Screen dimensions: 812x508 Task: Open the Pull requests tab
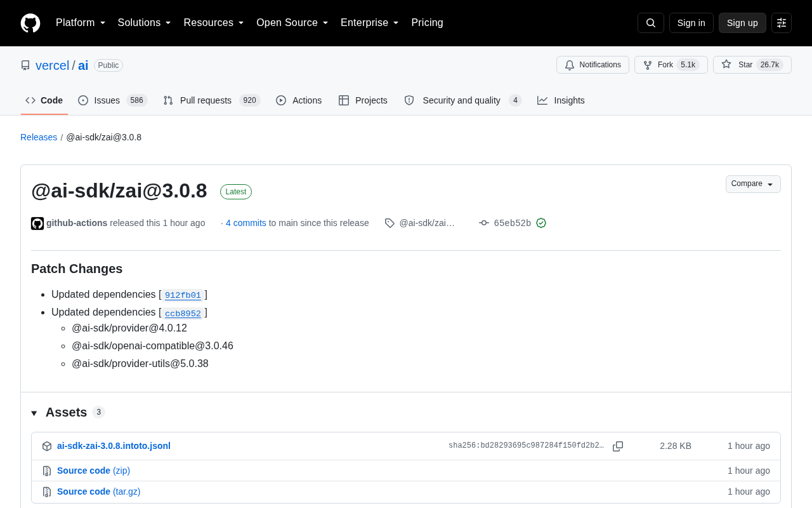[211, 100]
